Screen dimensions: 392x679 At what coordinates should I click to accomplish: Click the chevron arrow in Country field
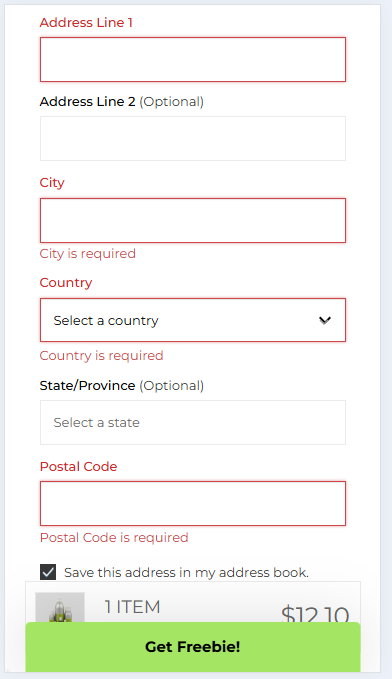pos(325,320)
